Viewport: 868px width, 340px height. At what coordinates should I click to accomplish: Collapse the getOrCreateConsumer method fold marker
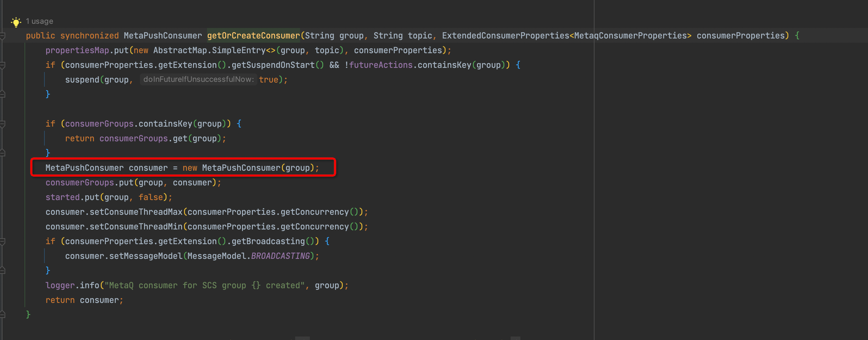2,36
